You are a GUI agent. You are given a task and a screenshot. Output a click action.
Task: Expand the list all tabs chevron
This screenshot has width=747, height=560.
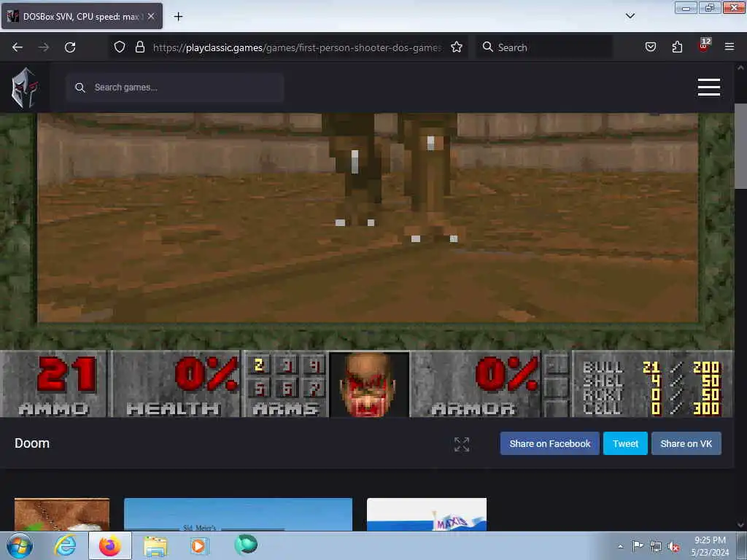(630, 16)
